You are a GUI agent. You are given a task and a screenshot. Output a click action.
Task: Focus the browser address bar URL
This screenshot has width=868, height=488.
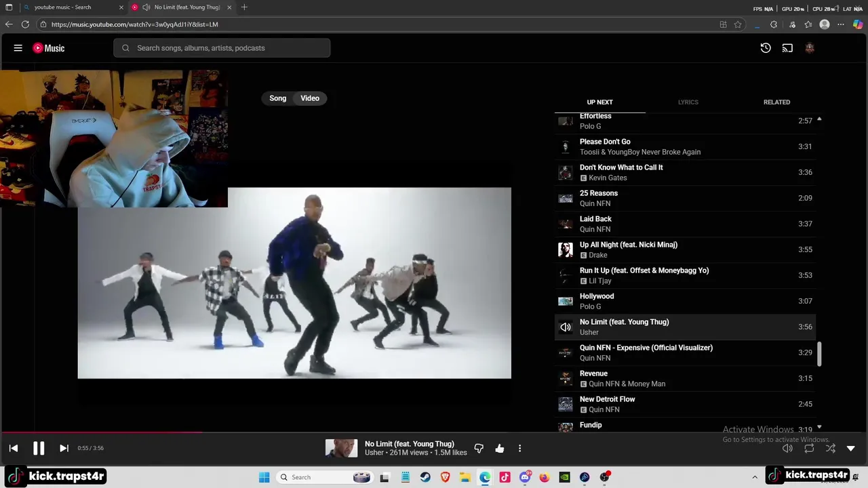134,24
